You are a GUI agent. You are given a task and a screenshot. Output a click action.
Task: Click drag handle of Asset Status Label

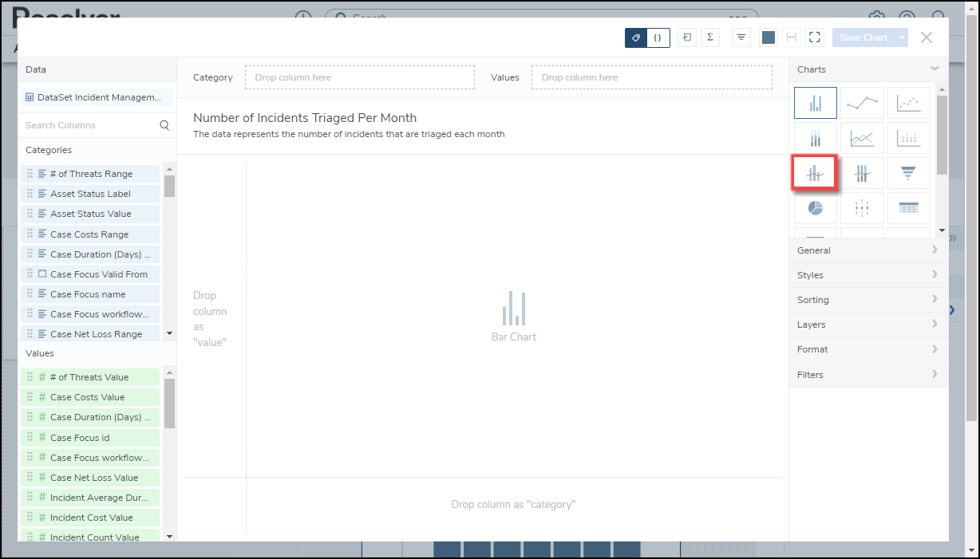30,194
